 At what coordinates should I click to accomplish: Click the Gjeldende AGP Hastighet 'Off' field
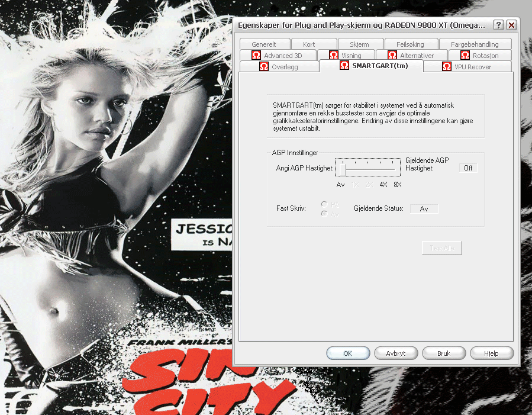tap(468, 168)
